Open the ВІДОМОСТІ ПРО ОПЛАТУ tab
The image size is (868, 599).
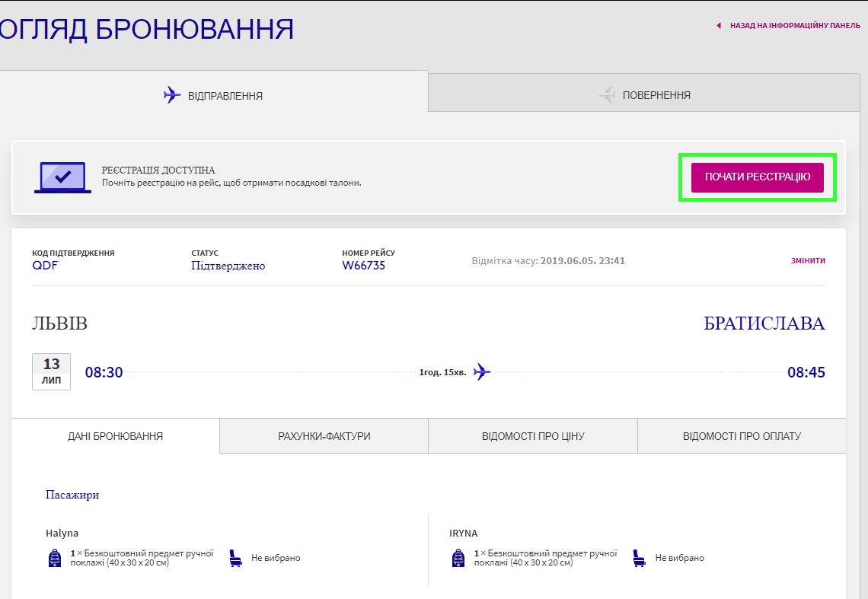(x=742, y=436)
